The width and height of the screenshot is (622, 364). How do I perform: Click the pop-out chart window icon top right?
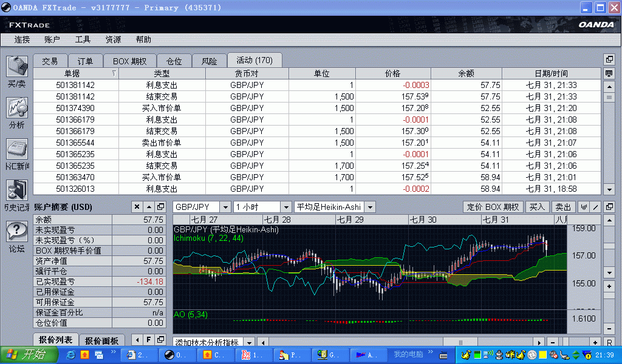point(609,206)
